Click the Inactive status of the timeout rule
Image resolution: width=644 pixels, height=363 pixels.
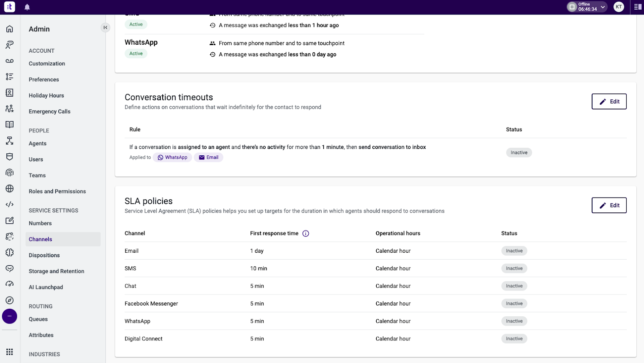(519, 153)
